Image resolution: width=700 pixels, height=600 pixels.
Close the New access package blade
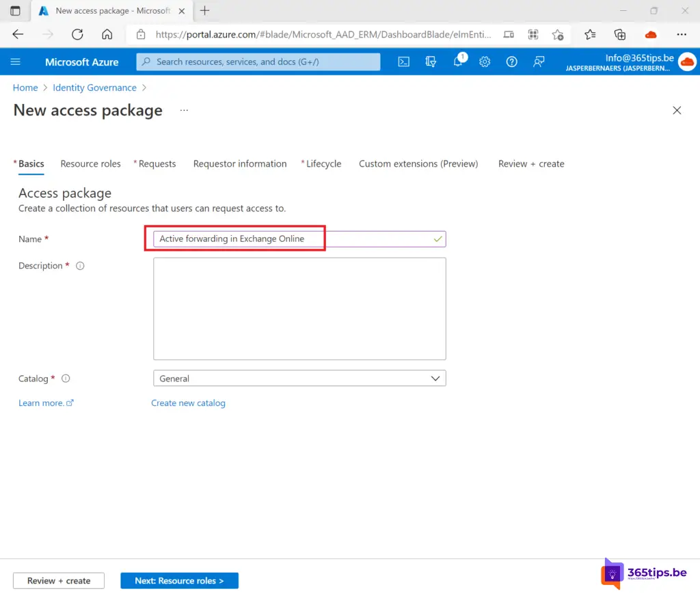click(677, 110)
